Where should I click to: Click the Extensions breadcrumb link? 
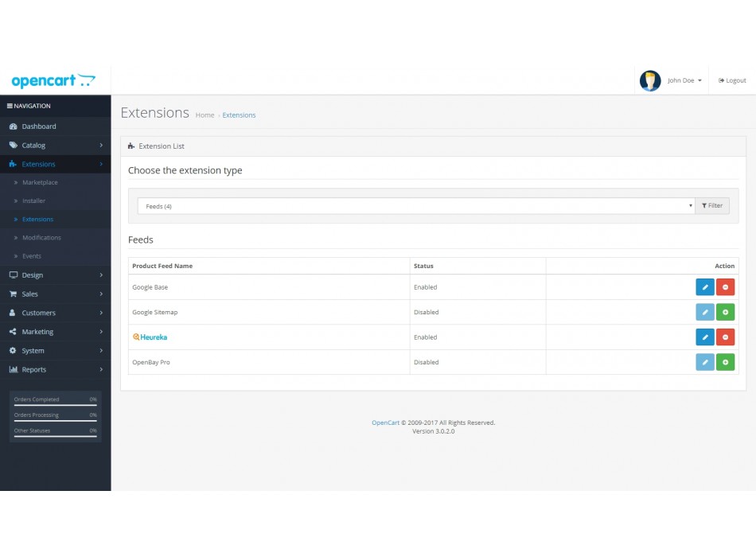tap(240, 115)
